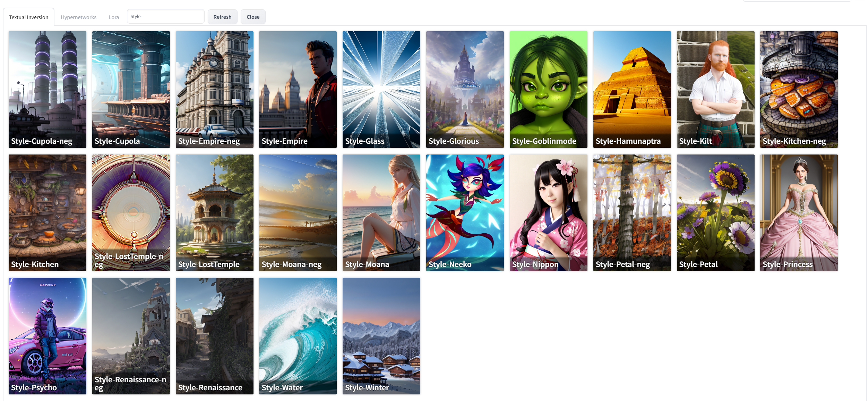This screenshot has width=868, height=401.
Task: Click the Refresh button
Action: pyautogui.click(x=222, y=17)
